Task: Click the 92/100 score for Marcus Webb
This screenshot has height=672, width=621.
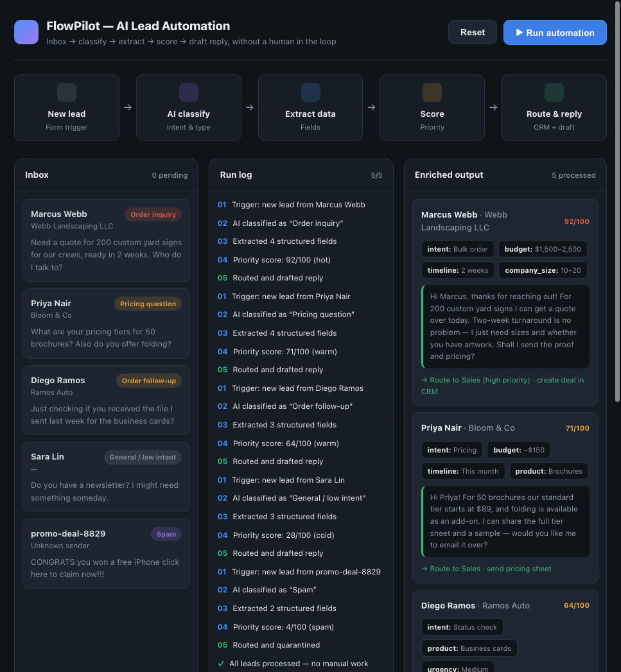Action: point(577,221)
